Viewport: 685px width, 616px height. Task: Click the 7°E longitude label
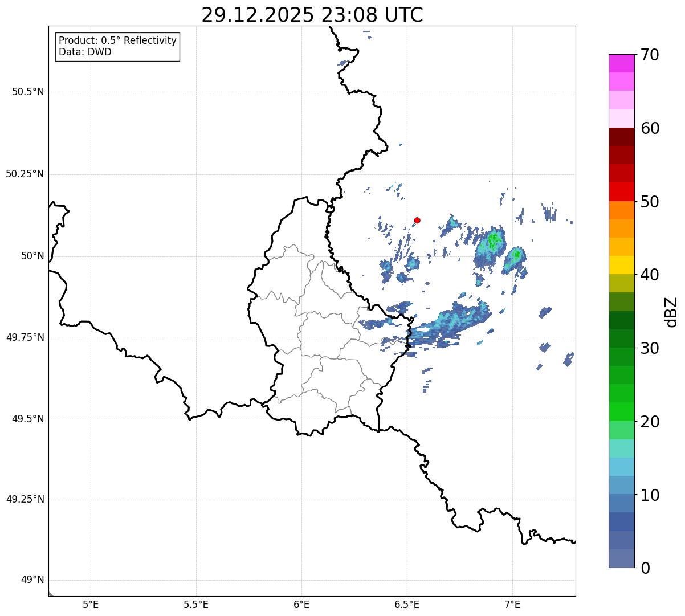point(512,604)
